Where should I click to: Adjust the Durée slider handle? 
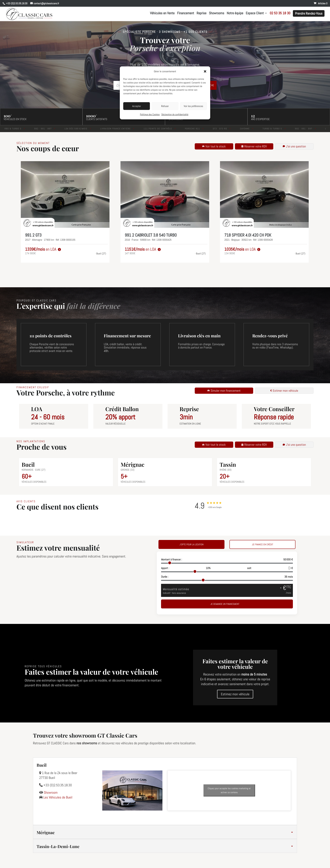coord(203,580)
